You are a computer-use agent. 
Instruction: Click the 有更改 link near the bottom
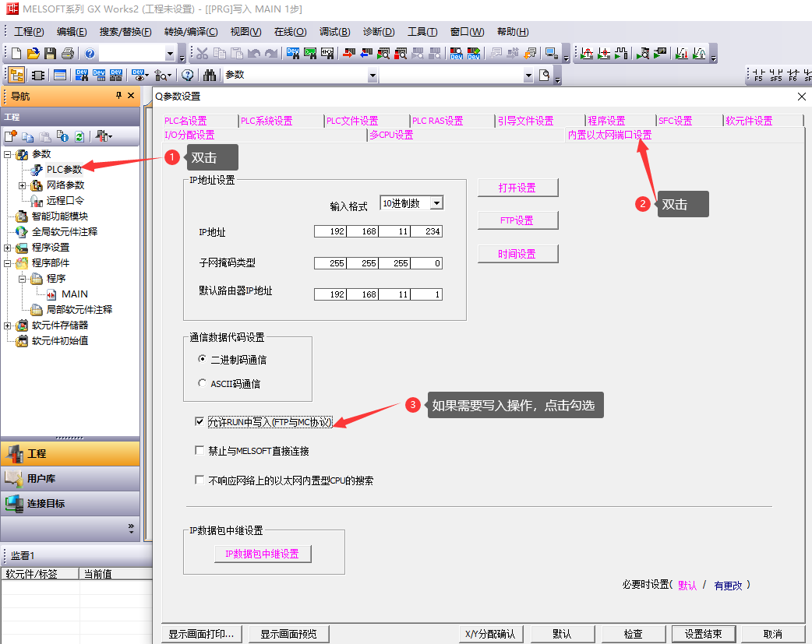pos(729,585)
